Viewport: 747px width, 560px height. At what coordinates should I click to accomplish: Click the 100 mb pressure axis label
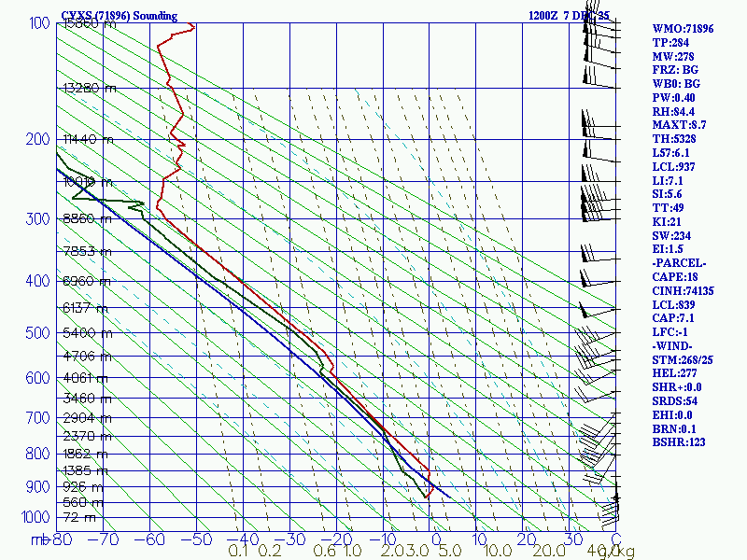tap(39, 22)
